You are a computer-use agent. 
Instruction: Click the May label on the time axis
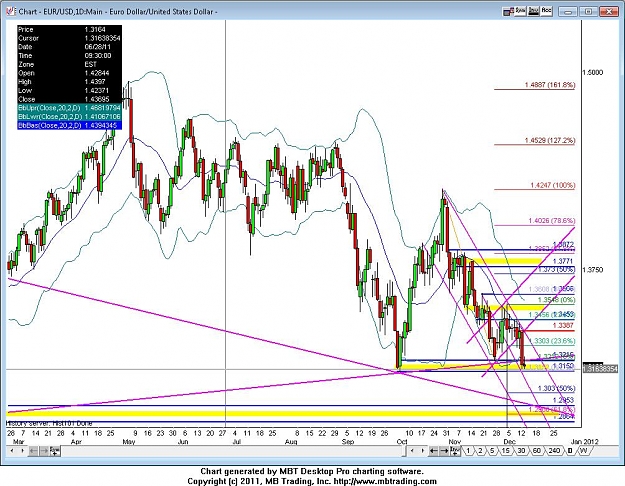coord(129,441)
